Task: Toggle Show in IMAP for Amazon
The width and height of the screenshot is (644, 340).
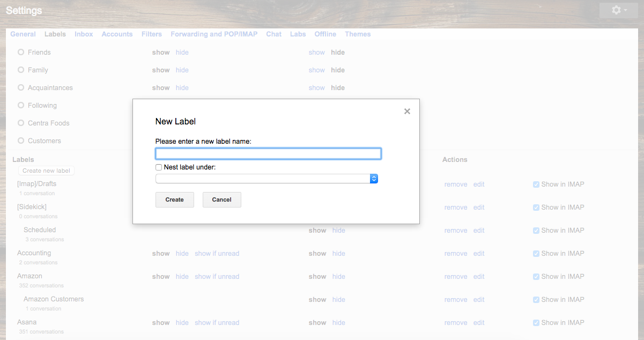Action: click(536, 276)
